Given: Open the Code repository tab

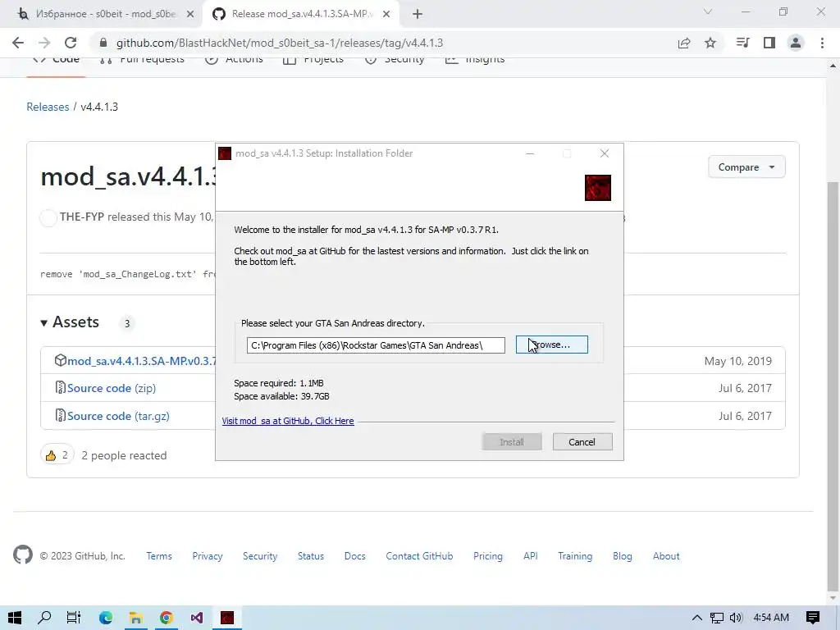Looking at the screenshot, I should point(57,59).
